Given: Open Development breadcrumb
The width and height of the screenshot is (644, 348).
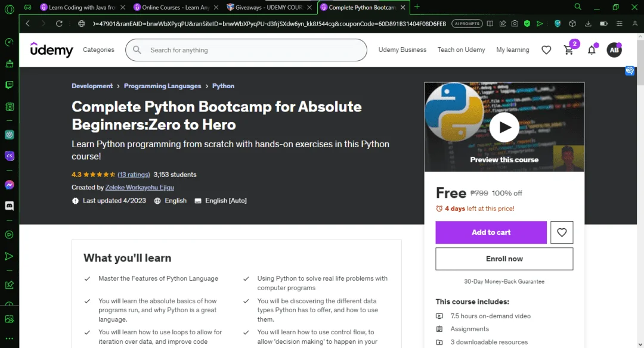Looking at the screenshot, I should 92,86.
